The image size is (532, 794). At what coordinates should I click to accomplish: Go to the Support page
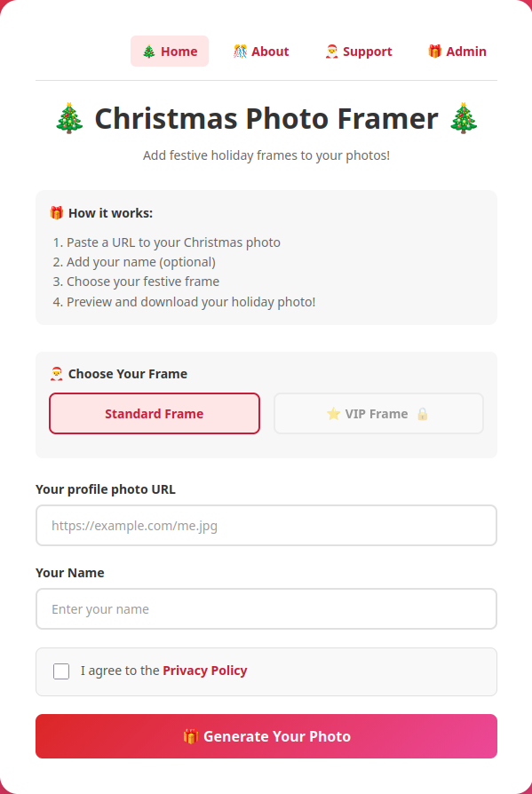(359, 52)
